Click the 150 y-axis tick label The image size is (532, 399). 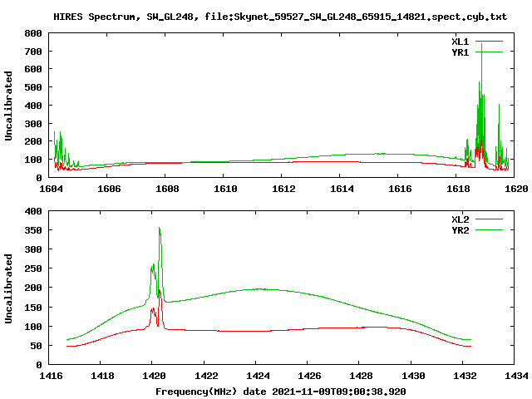[x=33, y=308]
